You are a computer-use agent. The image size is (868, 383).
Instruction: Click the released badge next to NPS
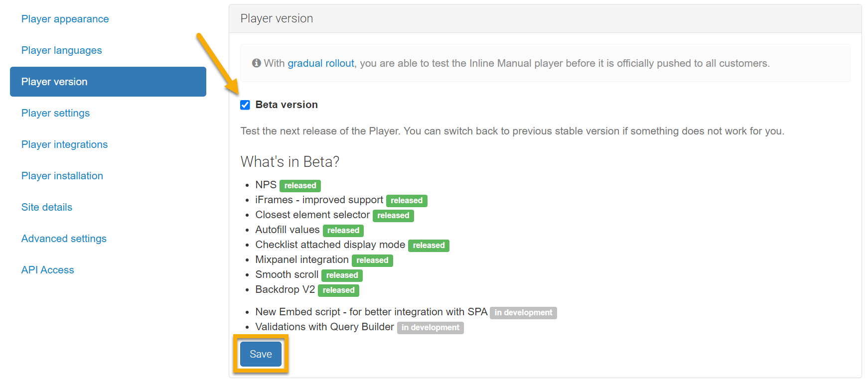coord(300,186)
